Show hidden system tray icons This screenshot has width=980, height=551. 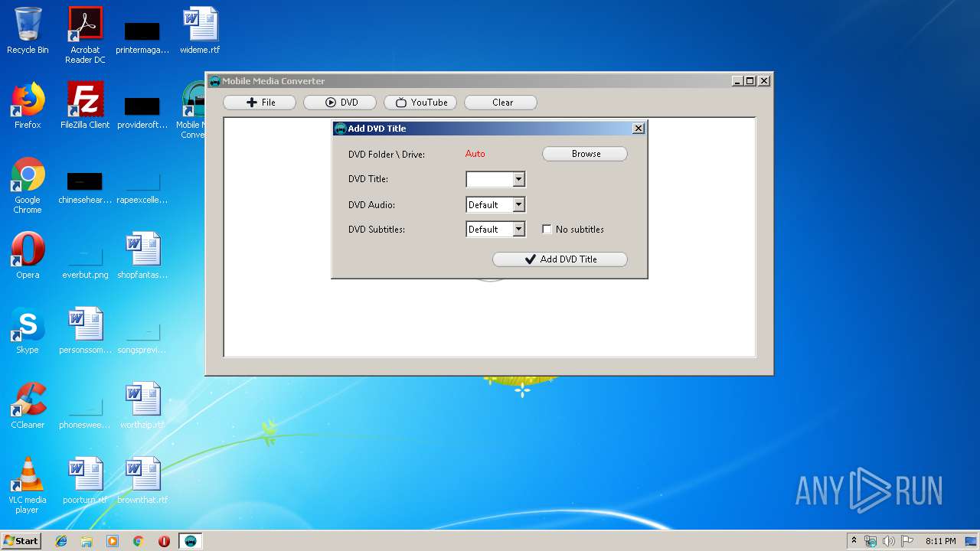click(x=854, y=541)
